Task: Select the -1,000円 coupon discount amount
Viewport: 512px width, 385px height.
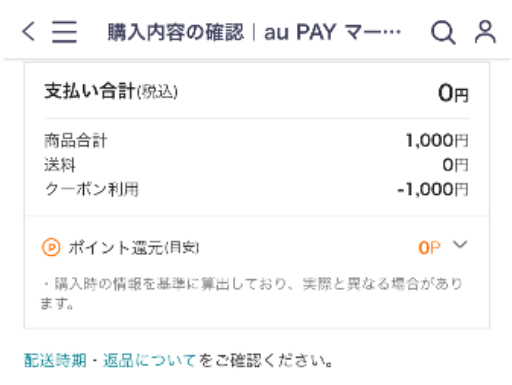Action: tap(433, 189)
